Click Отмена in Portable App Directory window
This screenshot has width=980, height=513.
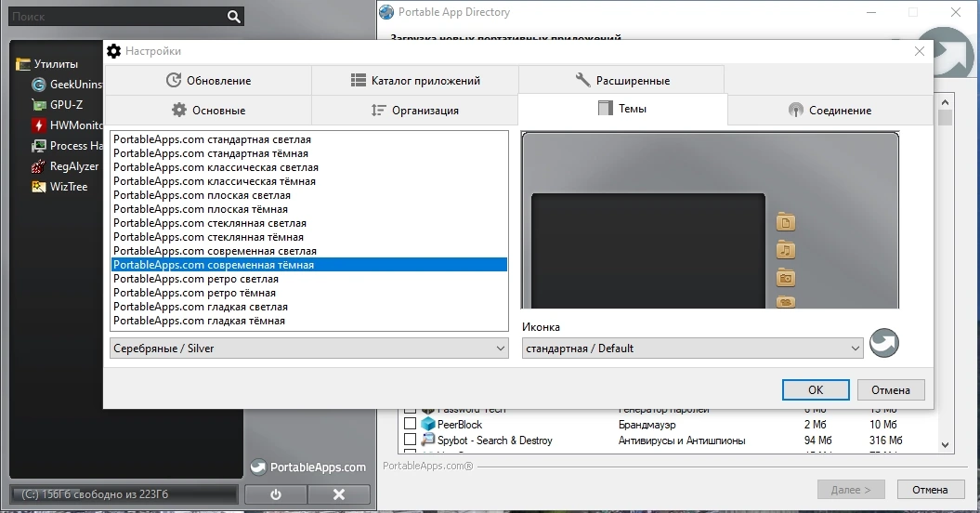[x=930, y=490]
